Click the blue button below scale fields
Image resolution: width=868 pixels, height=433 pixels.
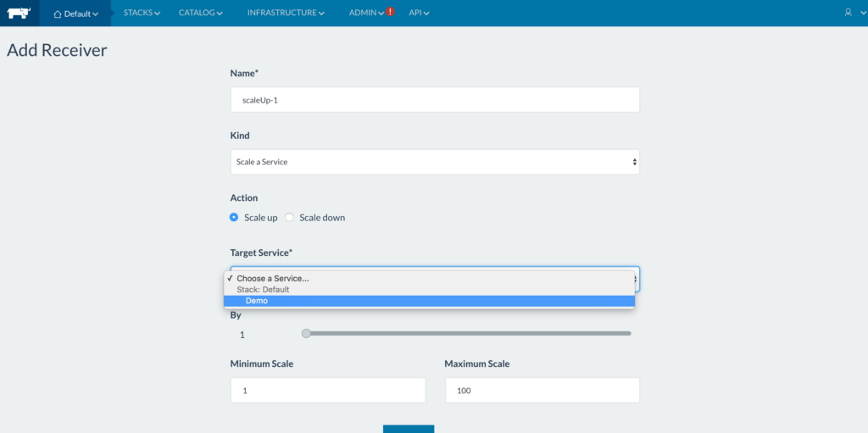point(408,429)
